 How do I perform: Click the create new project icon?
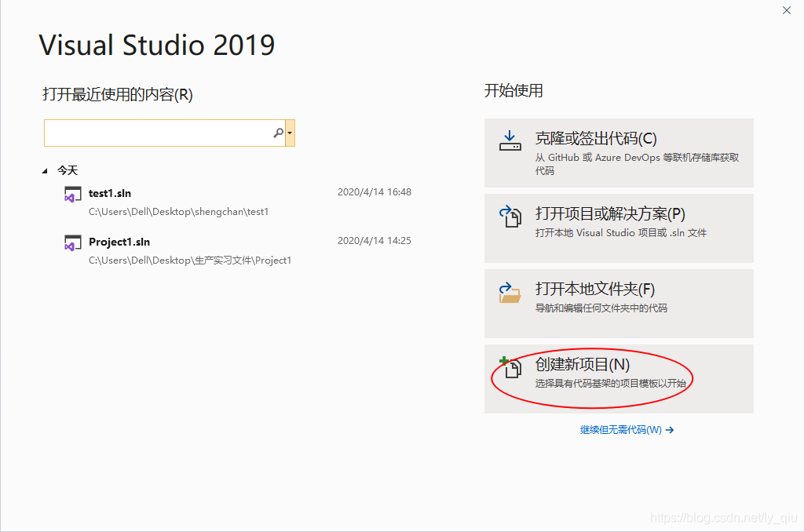510,367
